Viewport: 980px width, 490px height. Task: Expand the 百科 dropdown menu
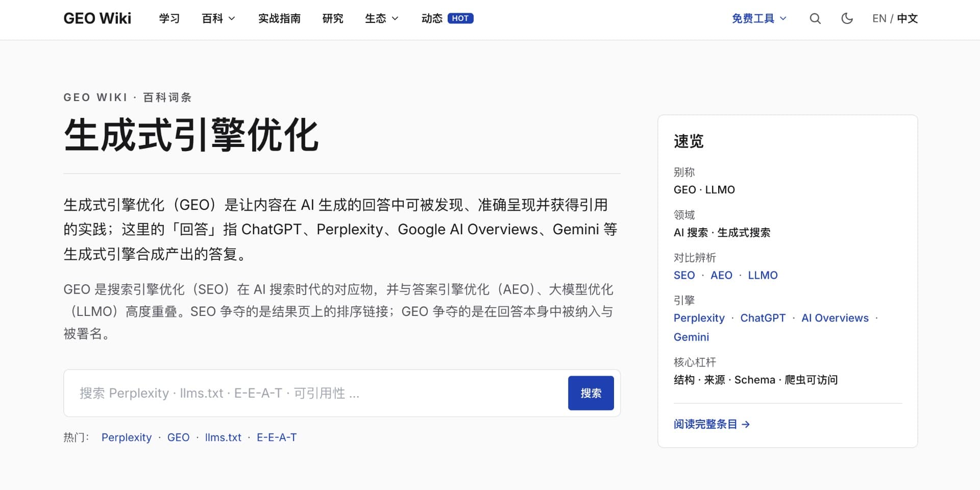[x=218, y=19]
